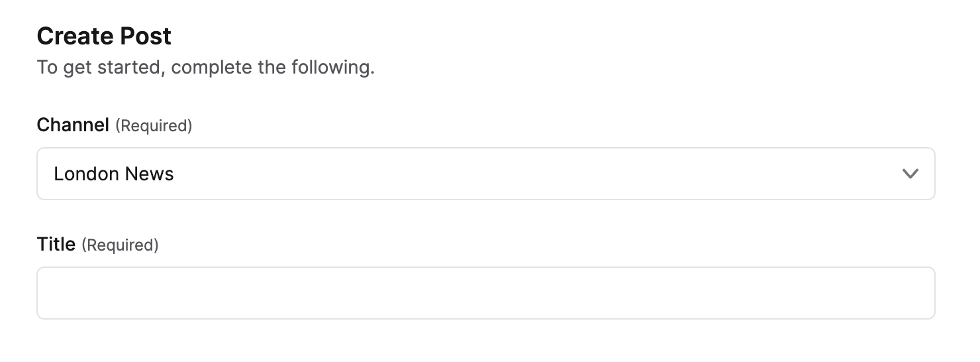Click "complete the following" in the subtitle

pyautogui.click(x=272, y=67)
